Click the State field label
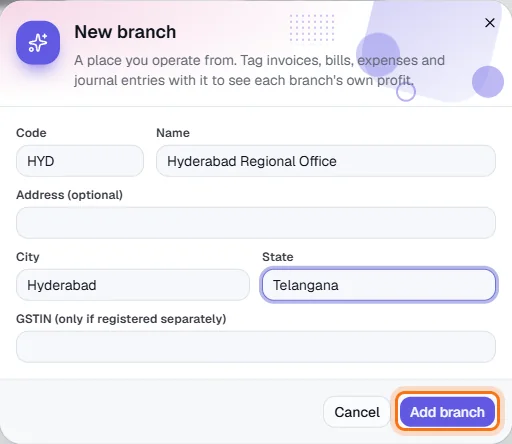 point(278,257)
